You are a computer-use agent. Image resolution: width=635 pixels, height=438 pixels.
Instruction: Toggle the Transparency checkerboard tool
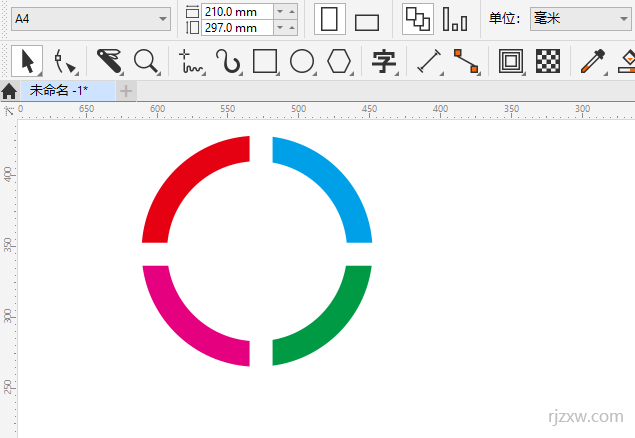tap(547, 62)
